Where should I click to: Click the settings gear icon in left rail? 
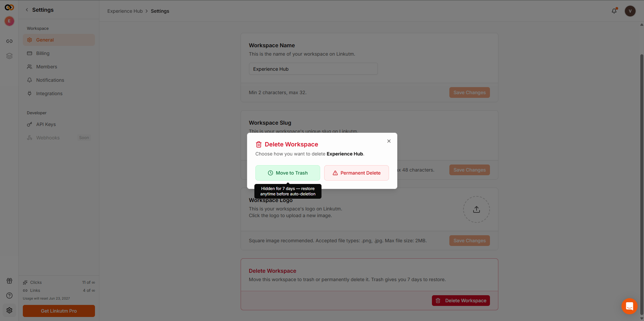9,310
